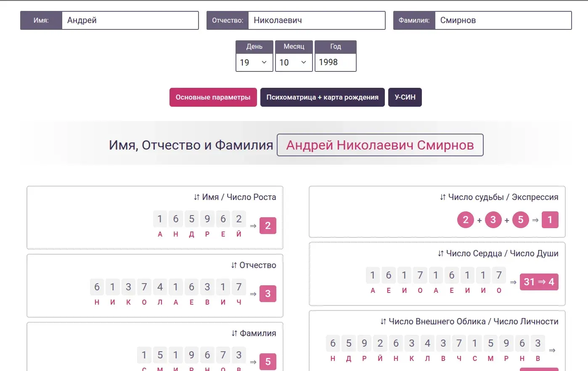Click the sort arrows icon beside Отчество heading
The image size is (588, 371).
coord(234,265)
